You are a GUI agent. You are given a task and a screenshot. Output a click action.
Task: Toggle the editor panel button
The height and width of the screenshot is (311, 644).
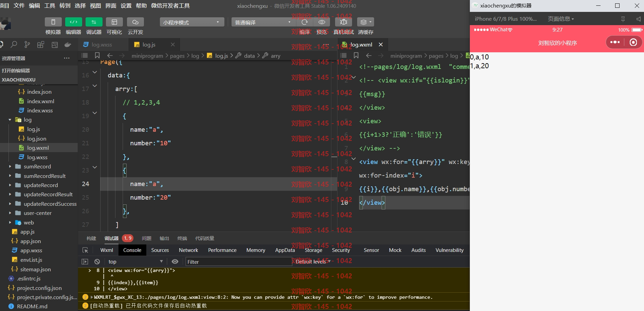[x=73, y=22]
